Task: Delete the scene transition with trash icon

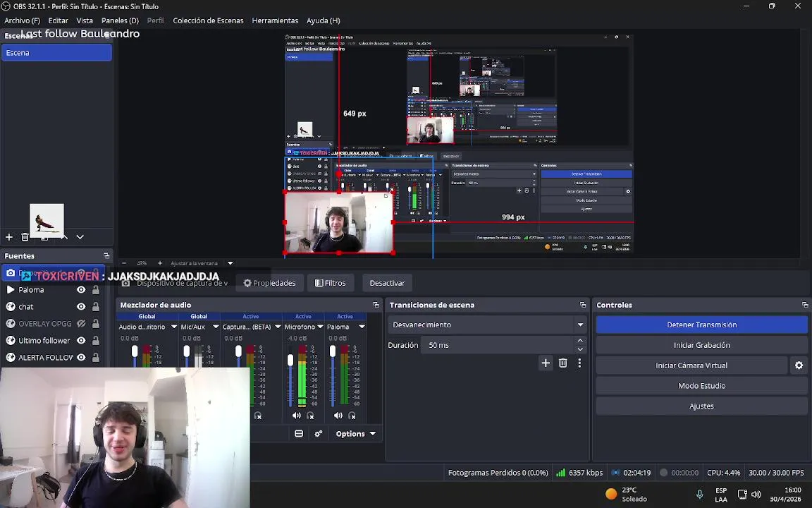Action: point(563,363)
